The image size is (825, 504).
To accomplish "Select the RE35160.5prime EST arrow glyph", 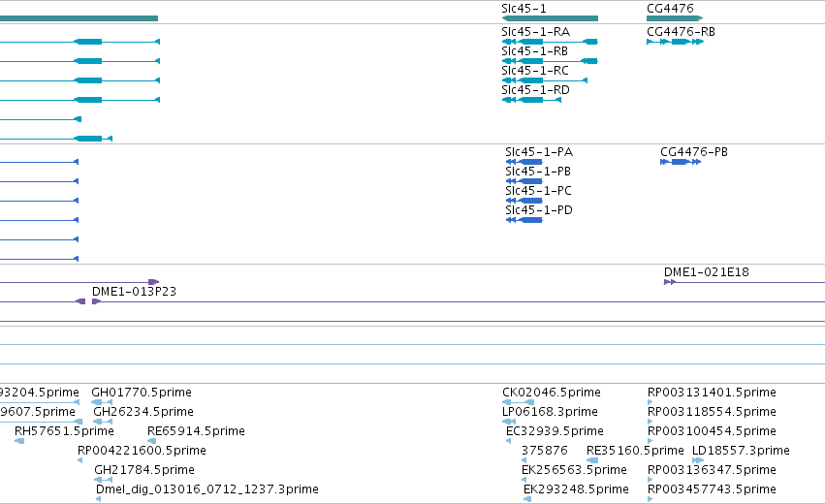I will [592, 460].
